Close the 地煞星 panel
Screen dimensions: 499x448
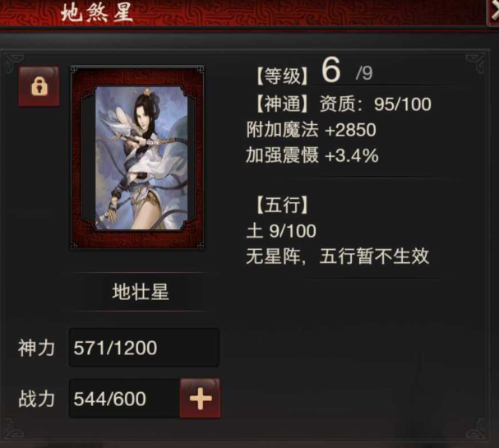[493, 12]
